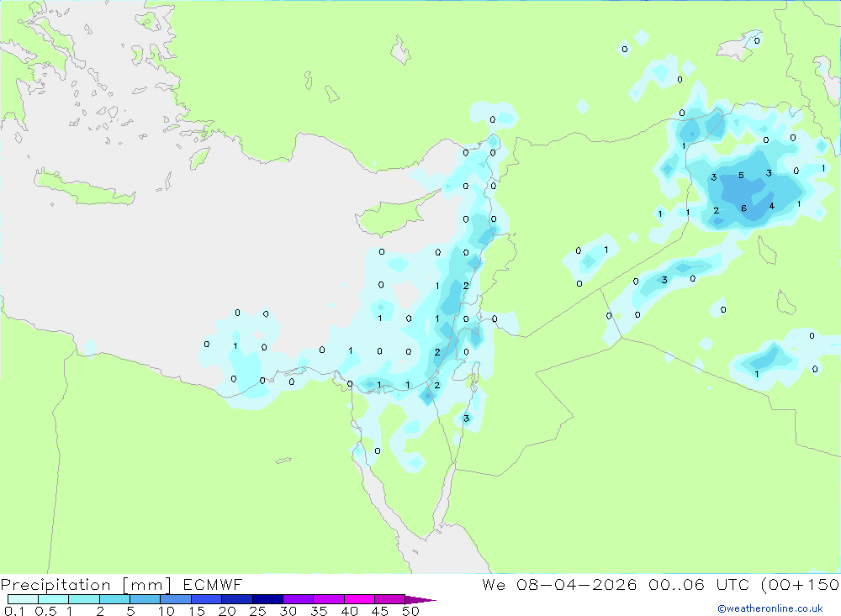This screenshot has height=616, width=841.
Task: Click the '10' legend scale label
Action: point(166,611)
